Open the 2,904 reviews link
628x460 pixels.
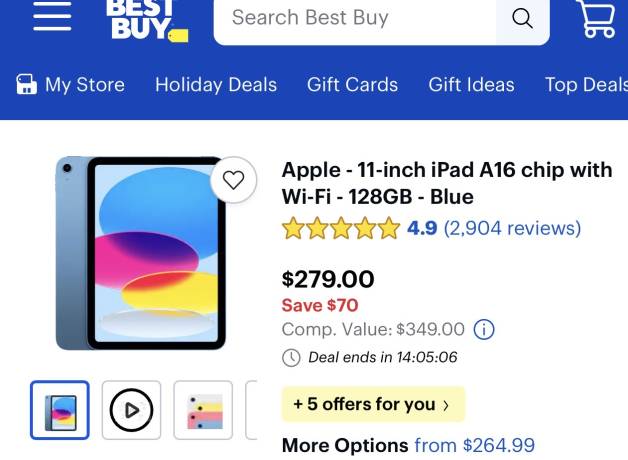tap(512, 229)
